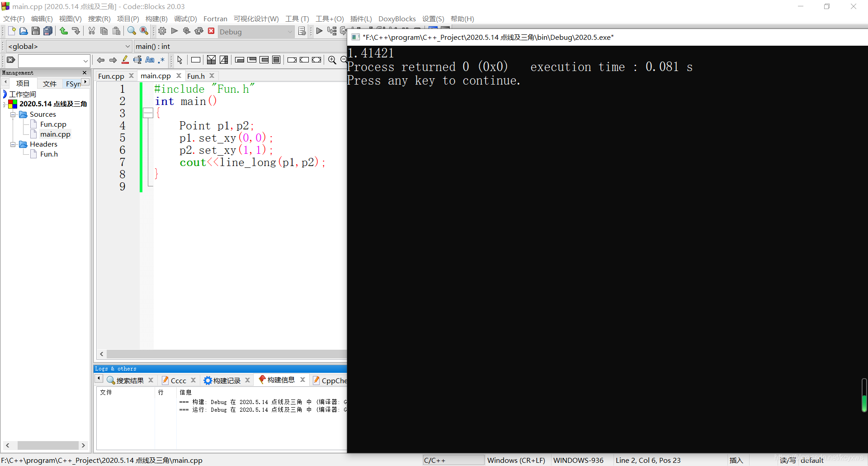868x466 pixels.
Task: Click the clear search box icon
Action: tap(11, 60)
